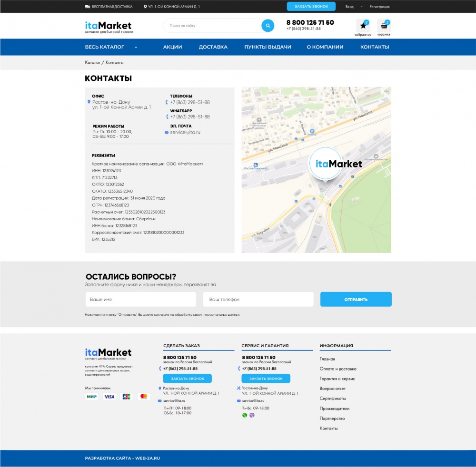This screenshot has height=467, width=476.
Task: Open Оплата и доставка footer link
Action: point(338,369)
